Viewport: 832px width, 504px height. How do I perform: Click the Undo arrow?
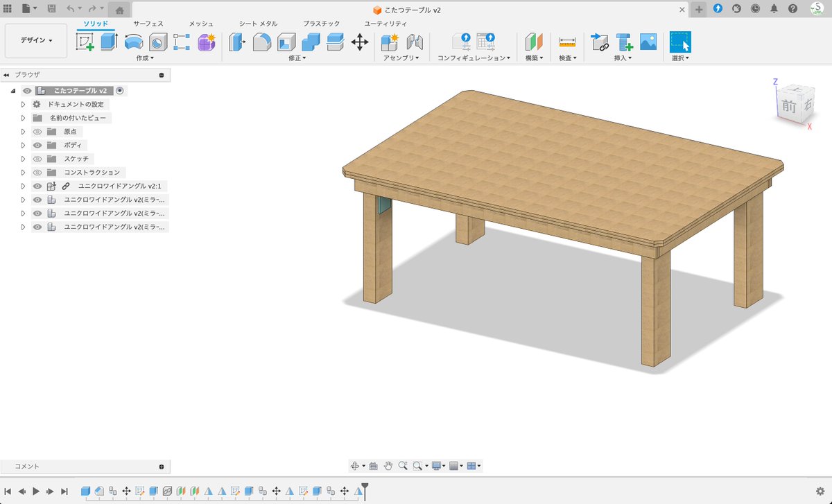[70, 9]
